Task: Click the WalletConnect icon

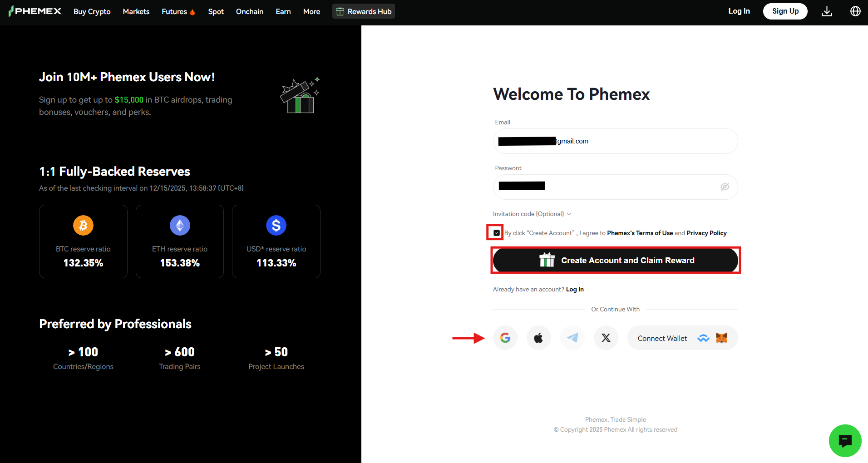Action: tap(703, 338)
